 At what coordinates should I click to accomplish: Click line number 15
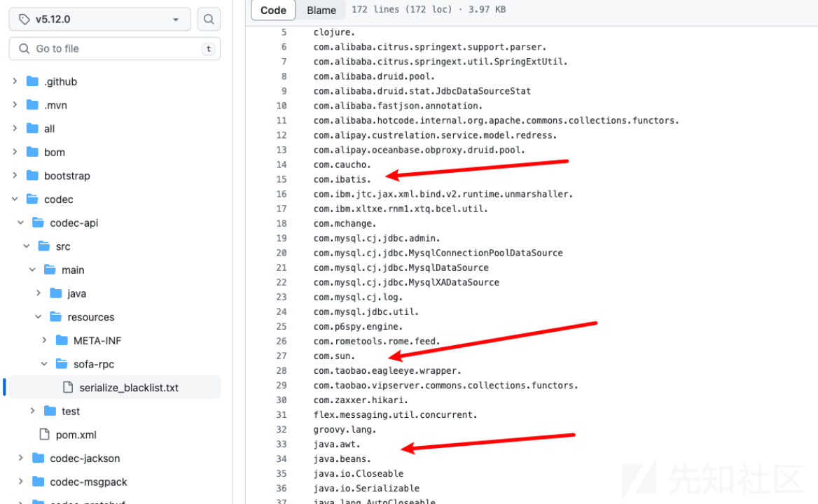282,179
